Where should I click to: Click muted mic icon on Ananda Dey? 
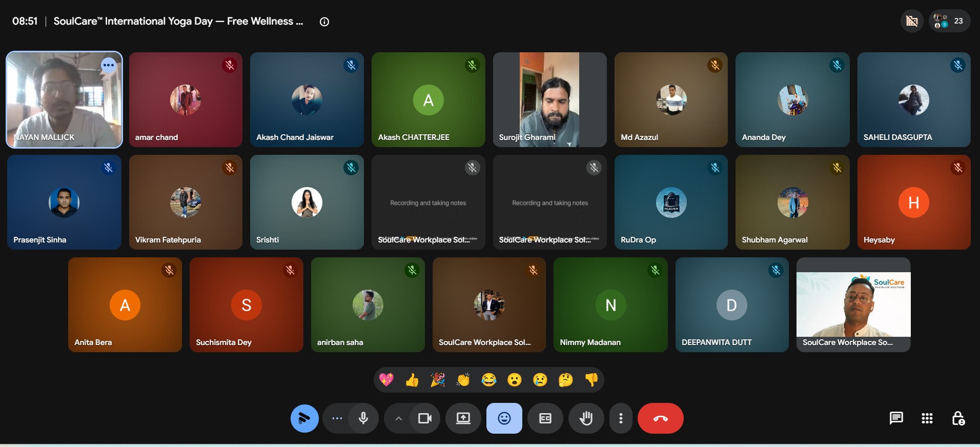pyautogui.click(x=837, y=65)
